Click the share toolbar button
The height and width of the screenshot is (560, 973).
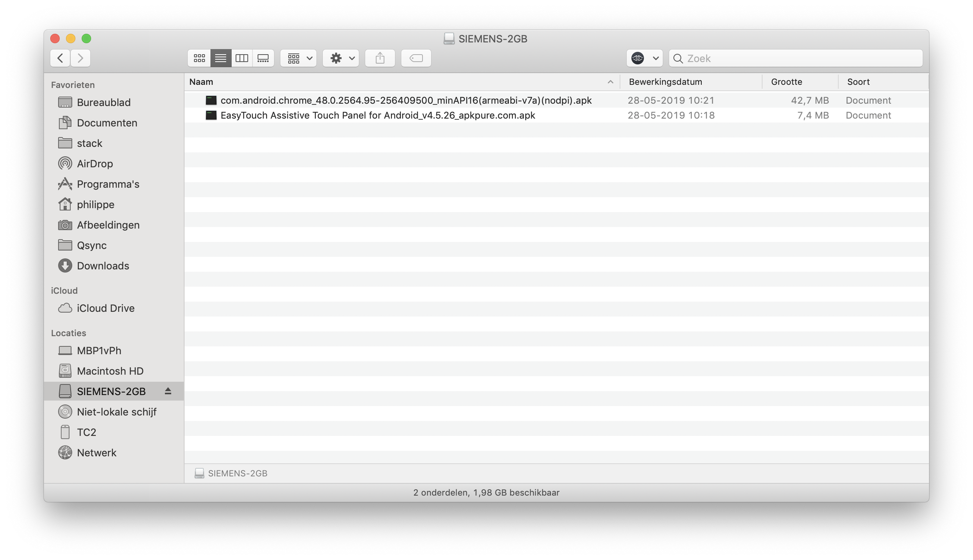[380, 59]
